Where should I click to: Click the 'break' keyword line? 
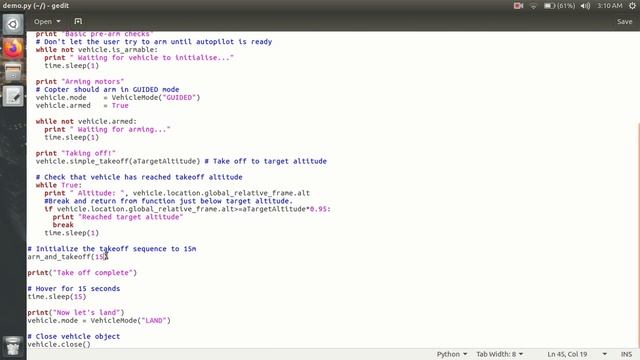63,225
